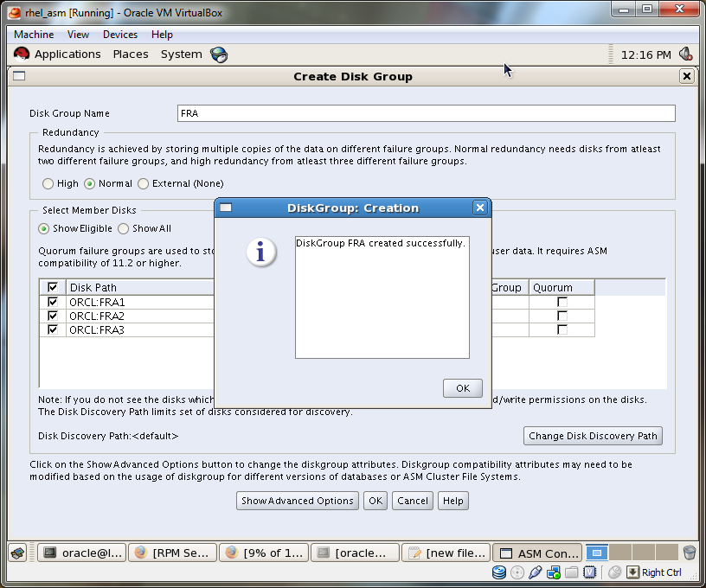Switch to the active highlighted workspace
The width and height of the screenshot is (706, 588).
coord(597,553)
